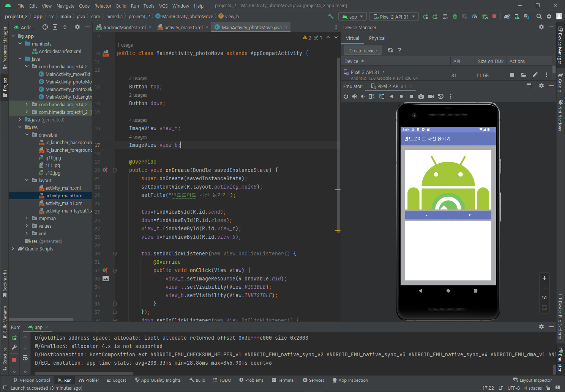Switch to Physical devices tab
This screenshot has height=392, width=565.
point(377,38)
